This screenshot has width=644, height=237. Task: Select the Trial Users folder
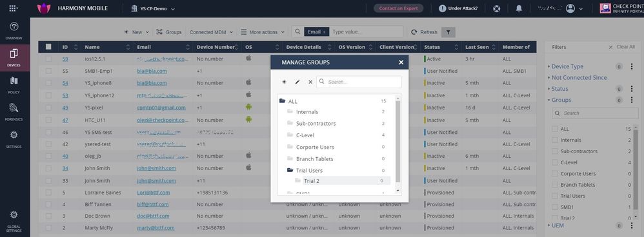click(309, 170)
